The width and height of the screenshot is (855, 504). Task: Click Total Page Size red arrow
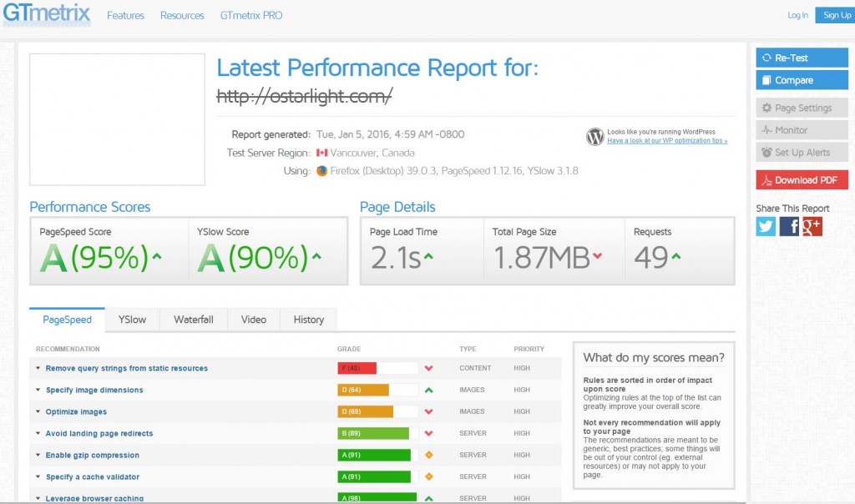pyautogui.click(x=598, y=255)
